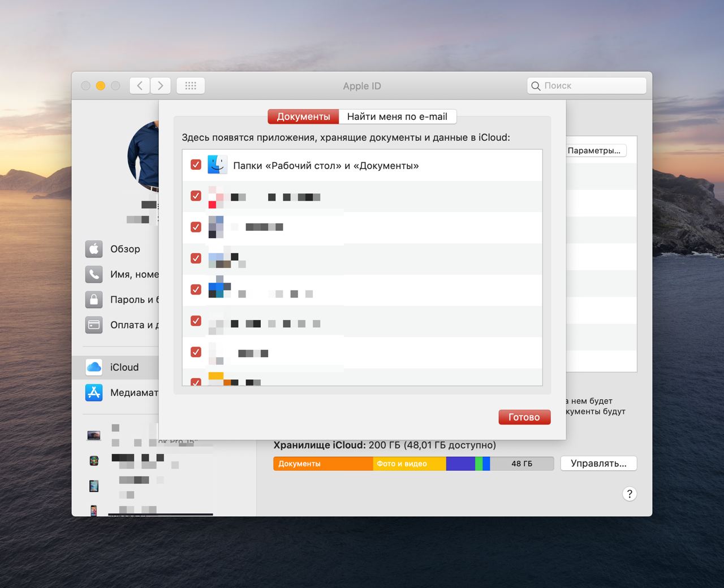This screenshot has height=588, width=724.
Task: Switch to the Документы tab
Action: (x=303, y=116)
